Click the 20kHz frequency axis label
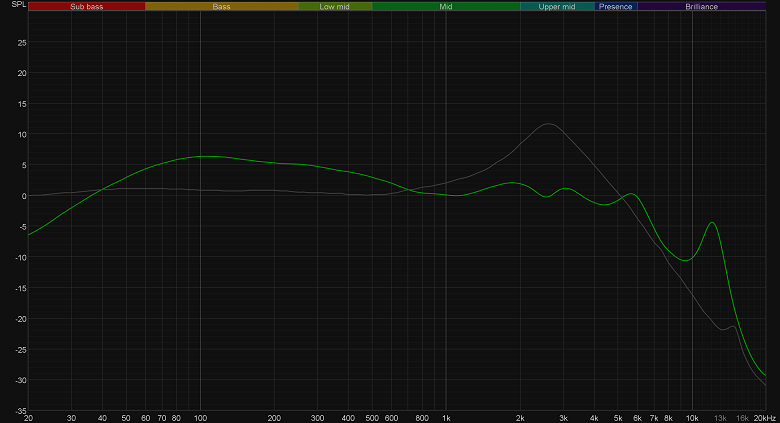The height and width of the screenshot is (423, 780). pyautogui.click(x=765, y=418)
